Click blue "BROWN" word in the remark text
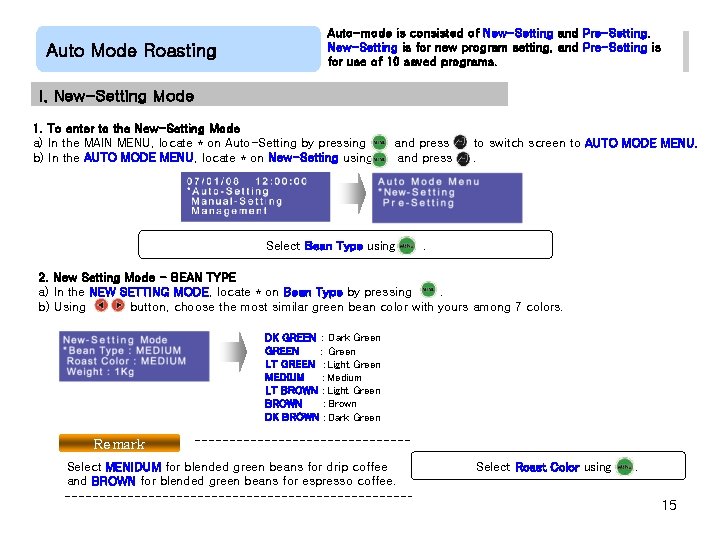720x540 pixels. 113,481
